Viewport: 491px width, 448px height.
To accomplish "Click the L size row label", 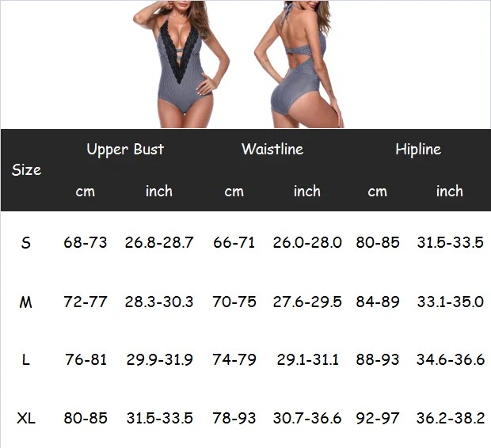I will click(26, 359).
